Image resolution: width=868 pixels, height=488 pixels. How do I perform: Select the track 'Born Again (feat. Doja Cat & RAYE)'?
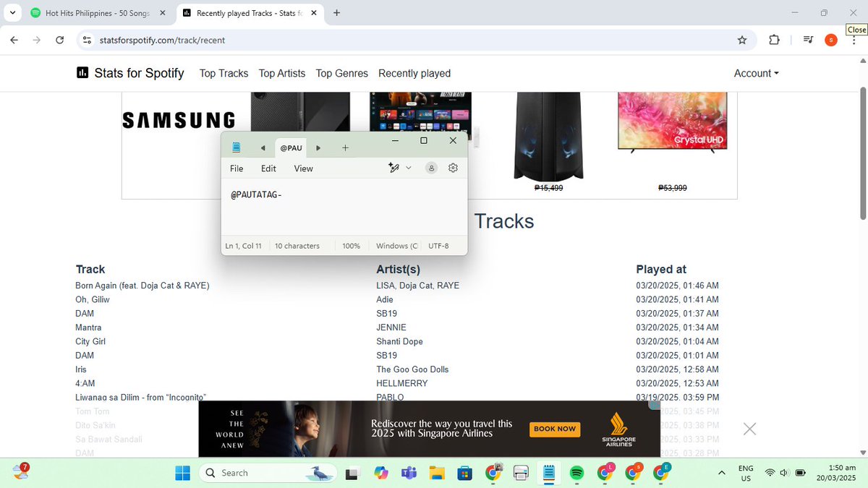coord(142,286)
